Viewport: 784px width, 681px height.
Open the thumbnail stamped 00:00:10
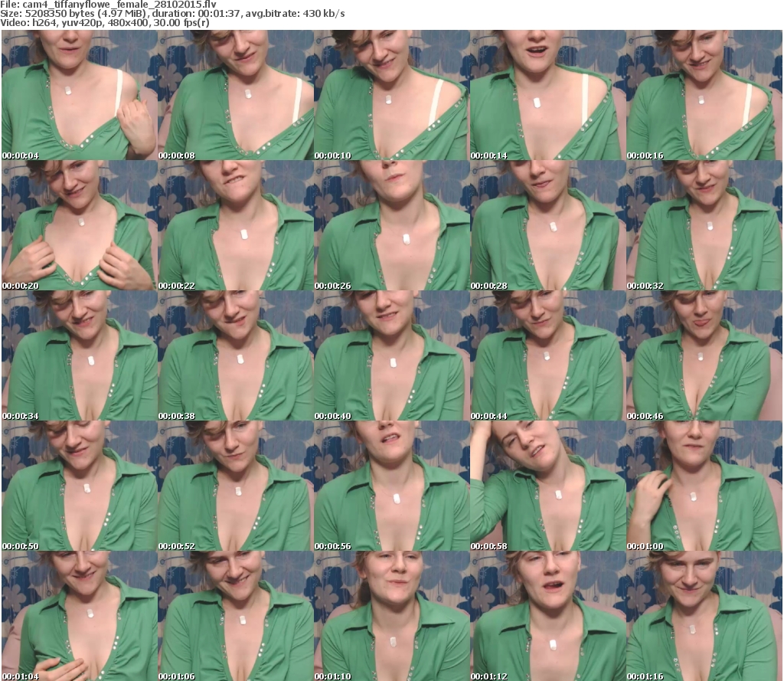pos(391,95)
